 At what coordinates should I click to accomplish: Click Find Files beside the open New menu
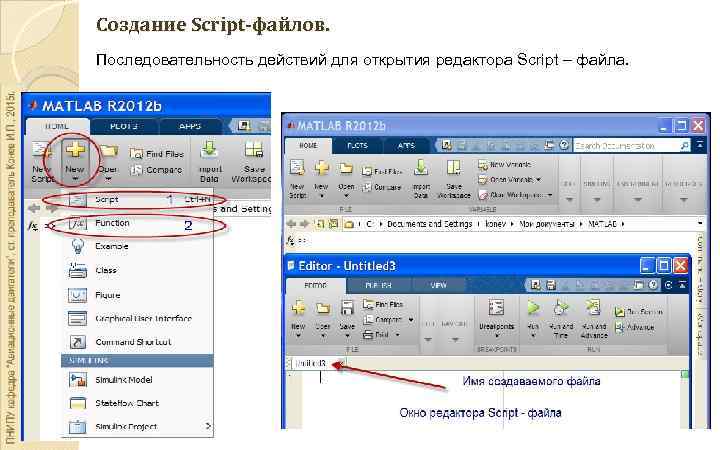(x=157, y=154)
